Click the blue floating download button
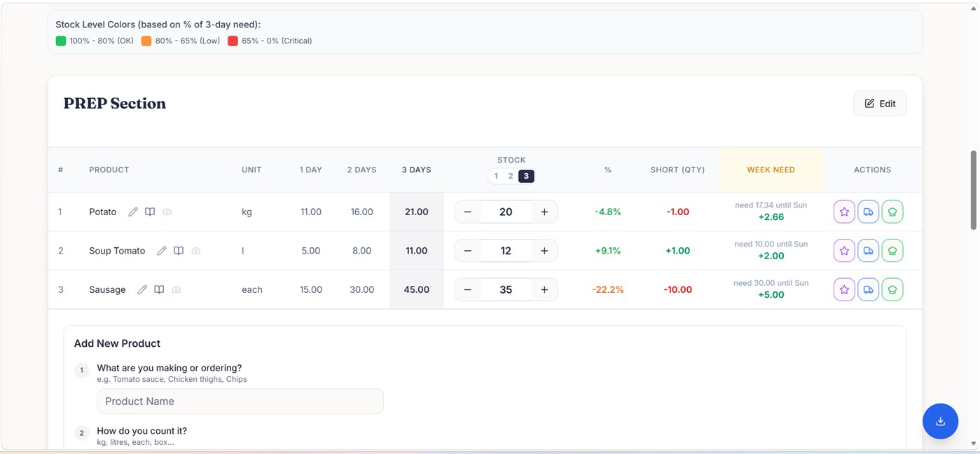Viewport: 980px width, 454px height. tap(940, 421)
